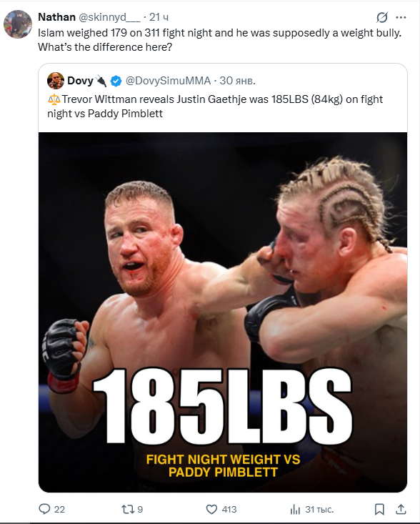Bookmark this tweet
Image resolution: width=420 pixels, height=524 pixels.
tap(379, 509)
